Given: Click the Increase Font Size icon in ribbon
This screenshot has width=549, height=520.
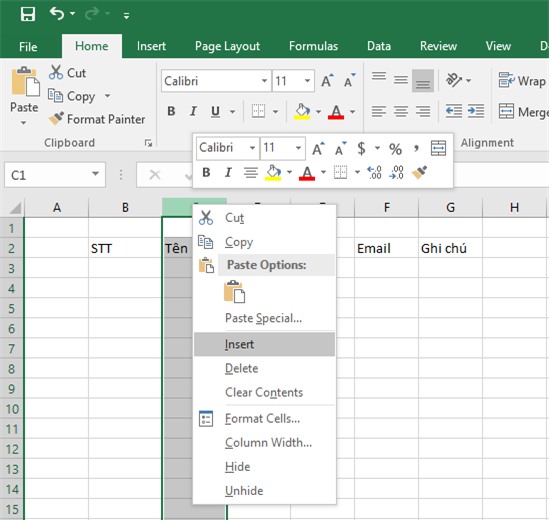Looking at the screenshot, I should pos(327,81).
